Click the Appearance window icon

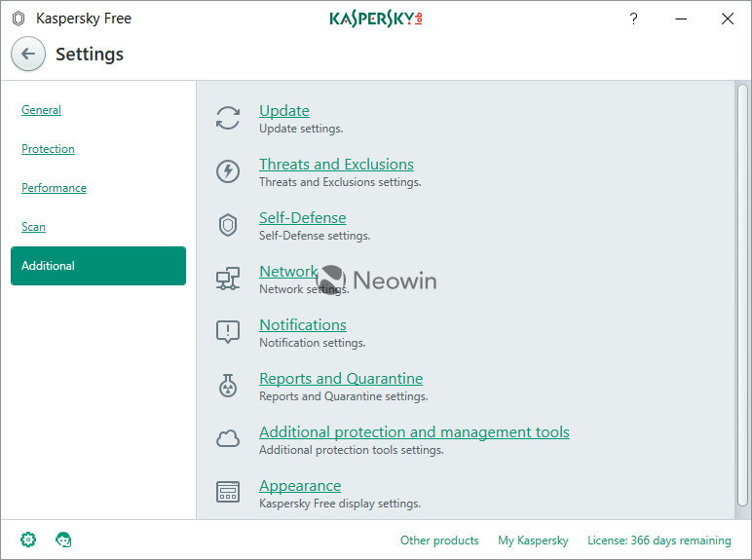pos(228,492)
